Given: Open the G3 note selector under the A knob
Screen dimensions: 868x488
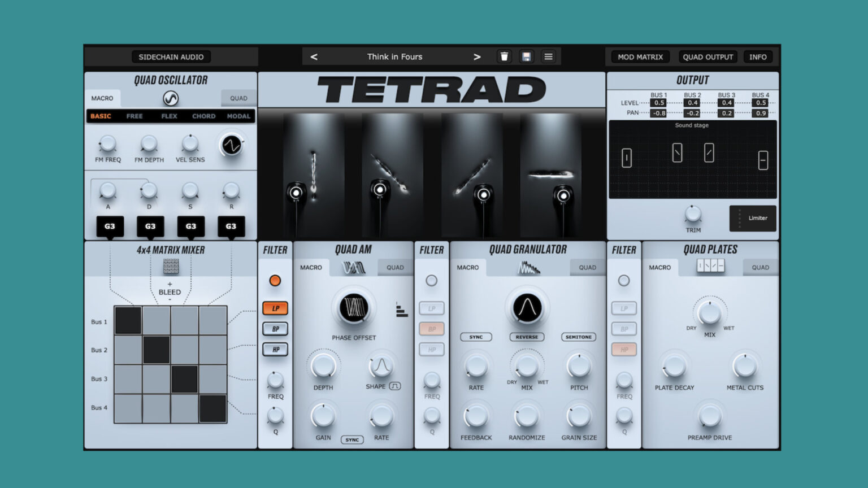Looking at the screenshot, I should (110, 226).
